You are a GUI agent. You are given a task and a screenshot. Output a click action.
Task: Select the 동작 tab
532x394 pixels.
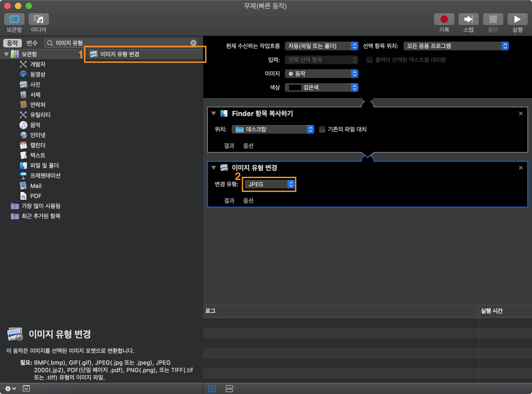[12, 43]
